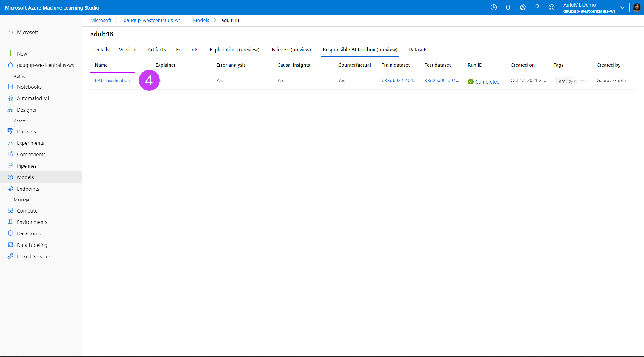644x357 pixels.
Task: Click the recent activity clock icon
Action: [494, 7]
